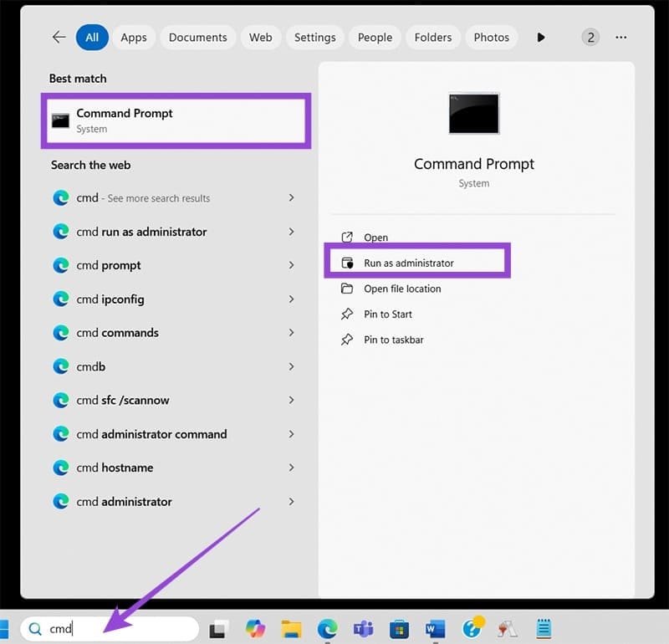
Task: Open the three-dot more options menu
Action: [620, 38]
